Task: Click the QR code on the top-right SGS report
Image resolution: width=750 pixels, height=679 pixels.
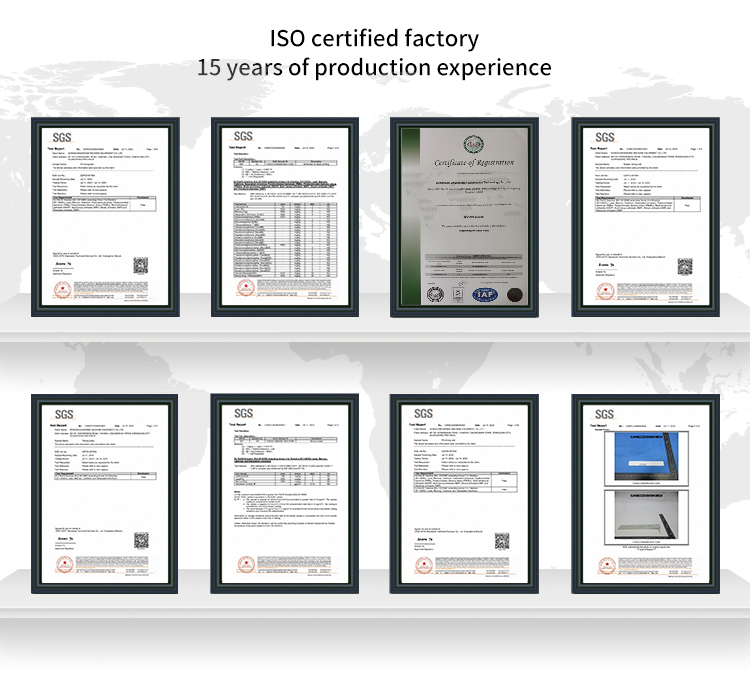Action: coord(684,266)
